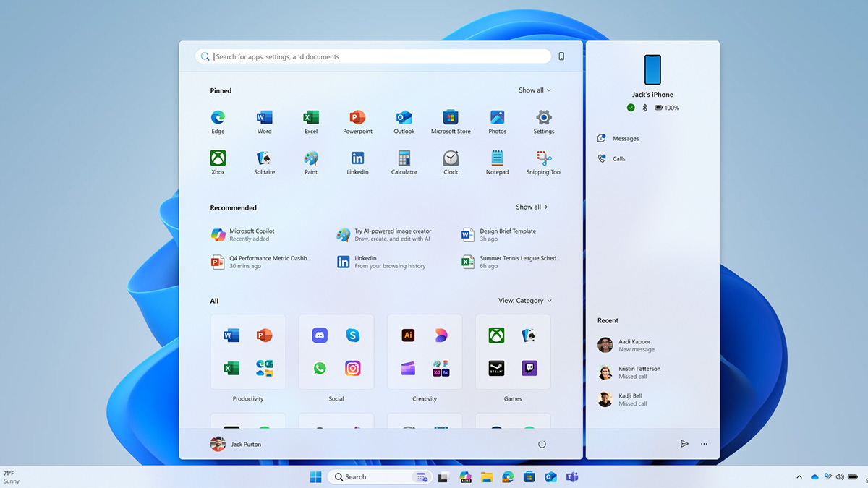
Task: Open the Calculator app
Action: tap(404, 162)
